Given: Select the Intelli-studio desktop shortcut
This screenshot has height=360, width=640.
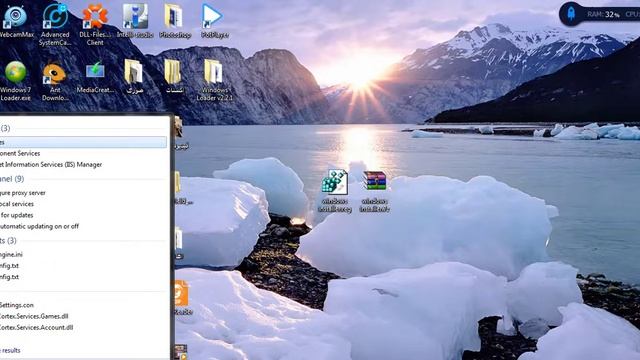Looking at the screenshot, I should coord(135,21).
